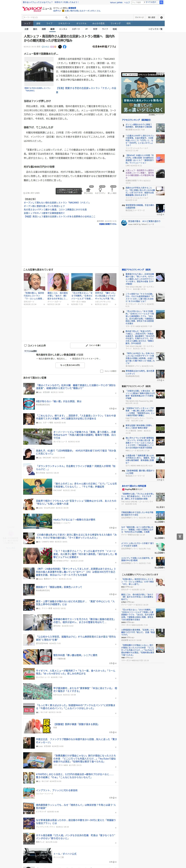This screenshot has width=186, height=868.
Task: Select the ランキング navigation tab
Action: [x=115, y=24]
